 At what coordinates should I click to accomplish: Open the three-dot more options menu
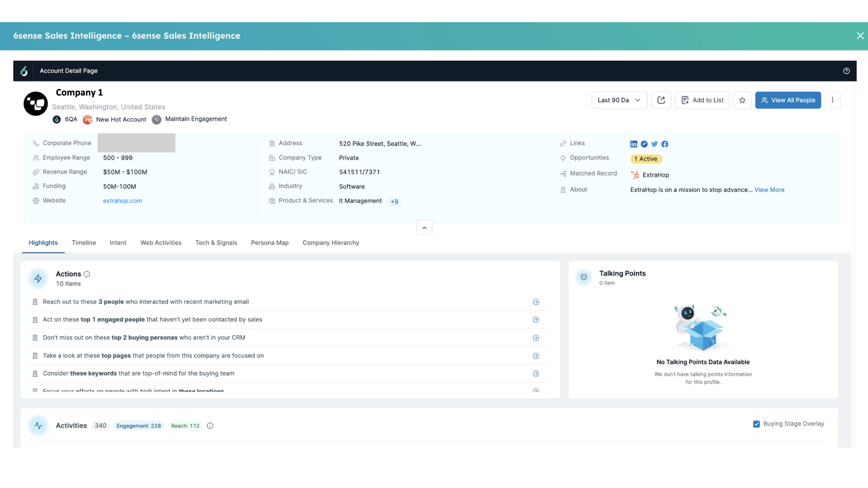coord(833,100)
